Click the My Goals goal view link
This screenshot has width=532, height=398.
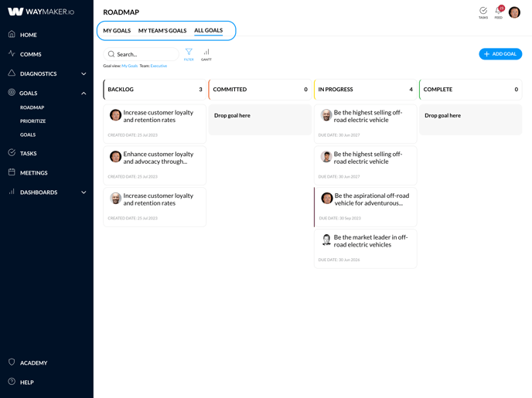point(130,66)
